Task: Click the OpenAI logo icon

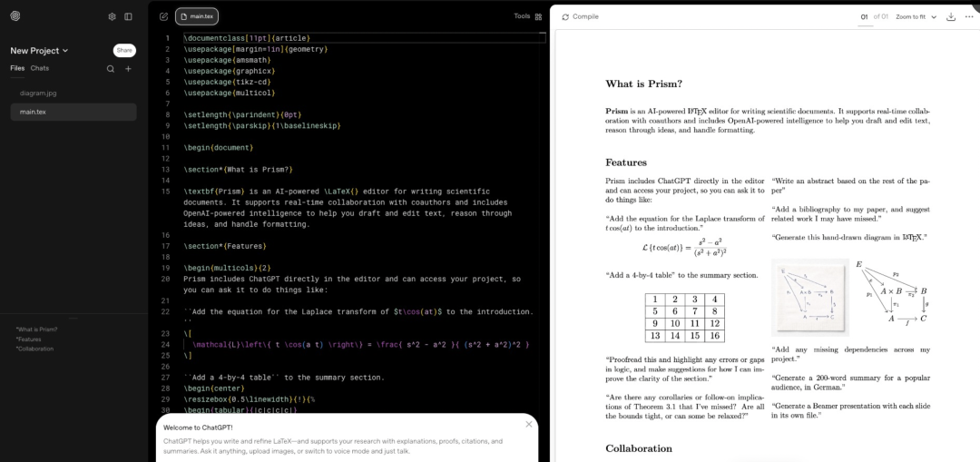Action: pyautogui.click(x=15, y=16)
